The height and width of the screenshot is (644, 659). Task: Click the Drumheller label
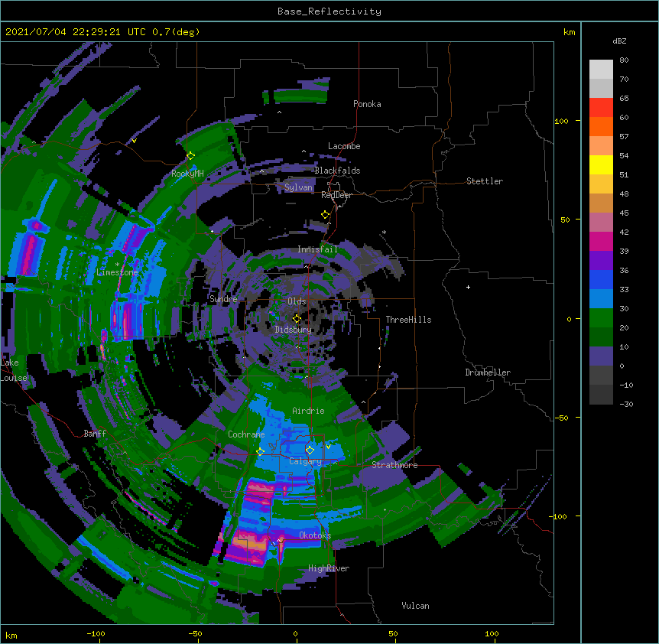coord(488,372)
